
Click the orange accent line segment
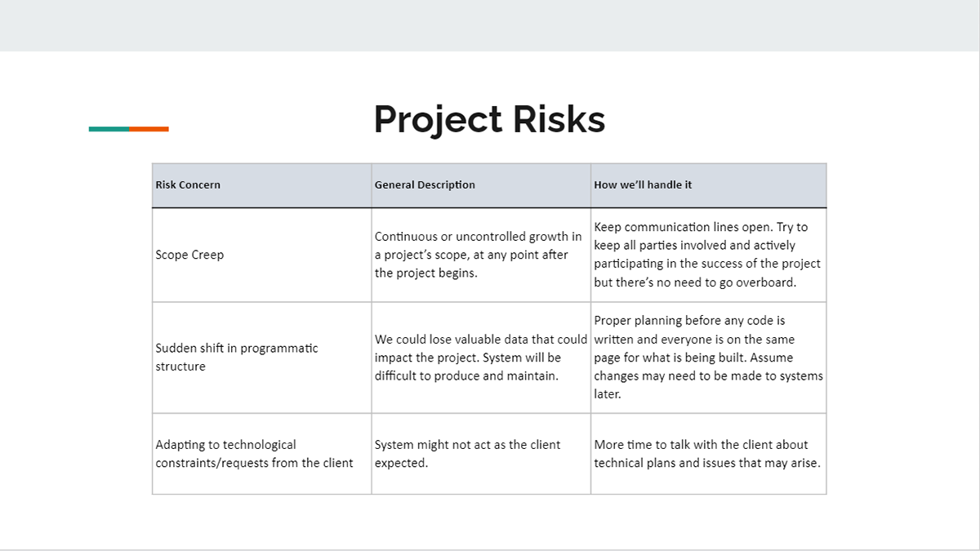149,129
